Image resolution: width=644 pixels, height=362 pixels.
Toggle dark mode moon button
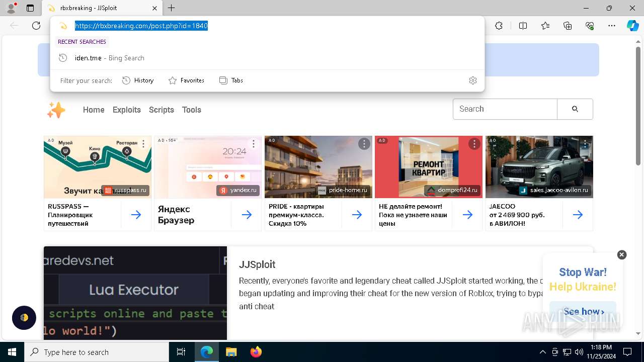pos(24,318)
